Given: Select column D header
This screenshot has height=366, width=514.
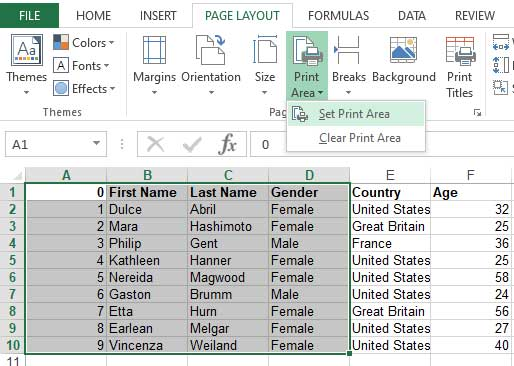Looking at the screenshot, I should coord(309,175).
